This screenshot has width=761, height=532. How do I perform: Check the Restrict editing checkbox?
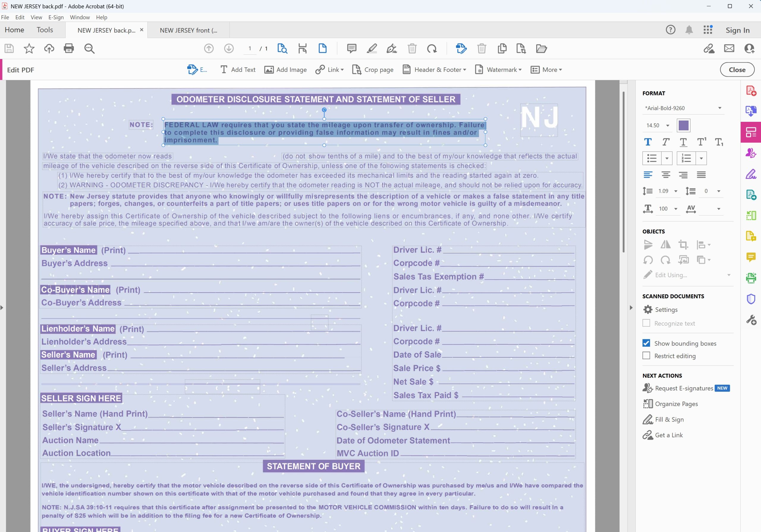[646, 356]
